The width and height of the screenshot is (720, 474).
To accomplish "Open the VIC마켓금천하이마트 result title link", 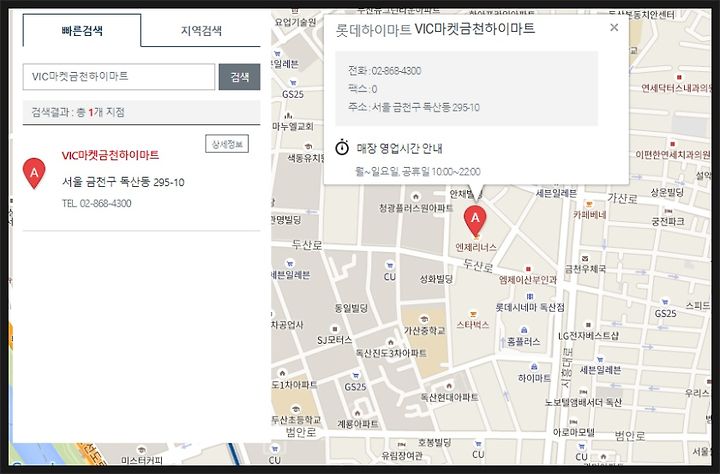I will (110, 155).
